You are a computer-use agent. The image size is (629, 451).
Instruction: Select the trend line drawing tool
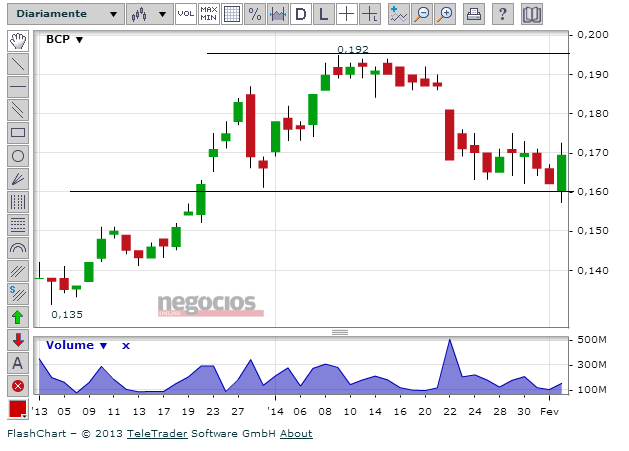coord(18,64)
